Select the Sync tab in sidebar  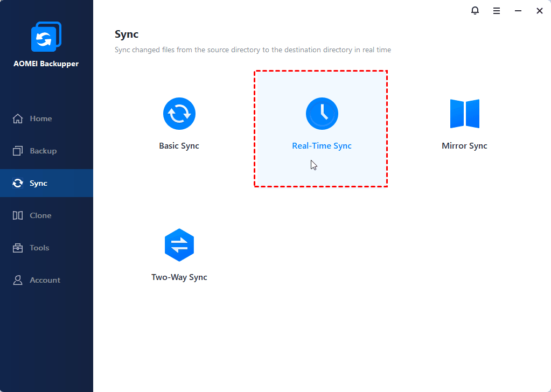point(38,183)
